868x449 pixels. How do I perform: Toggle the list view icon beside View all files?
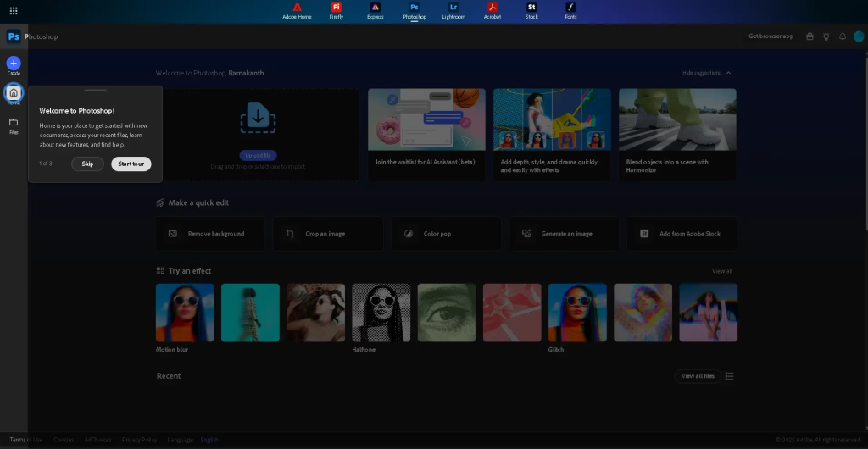tap(730, 376)
